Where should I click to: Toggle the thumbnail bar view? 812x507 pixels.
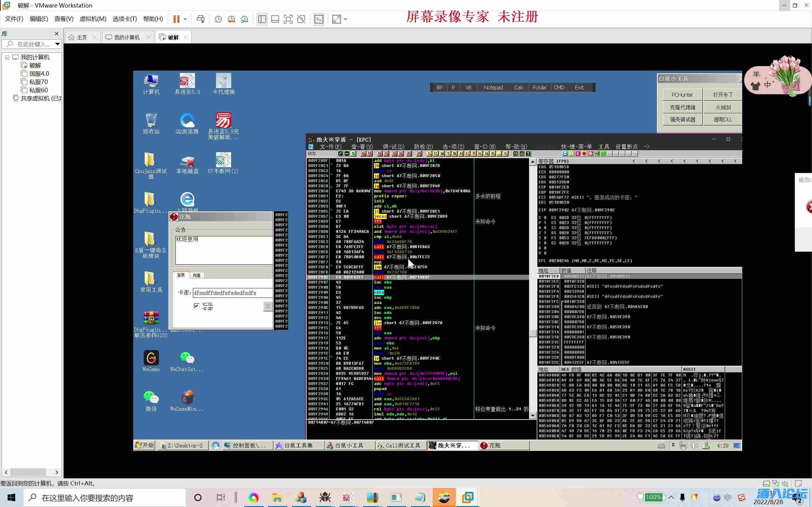click(275, 19)
